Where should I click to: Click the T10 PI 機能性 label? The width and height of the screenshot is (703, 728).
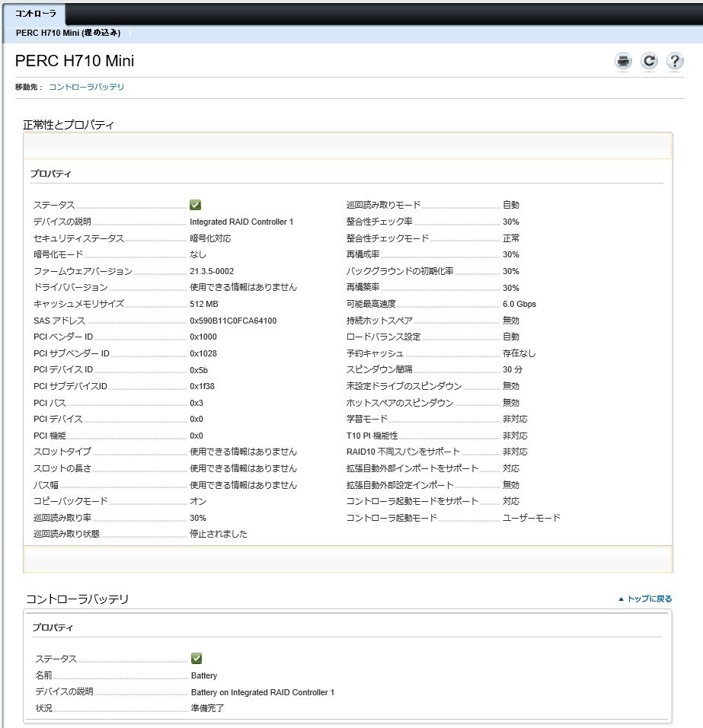pos(372,436)
